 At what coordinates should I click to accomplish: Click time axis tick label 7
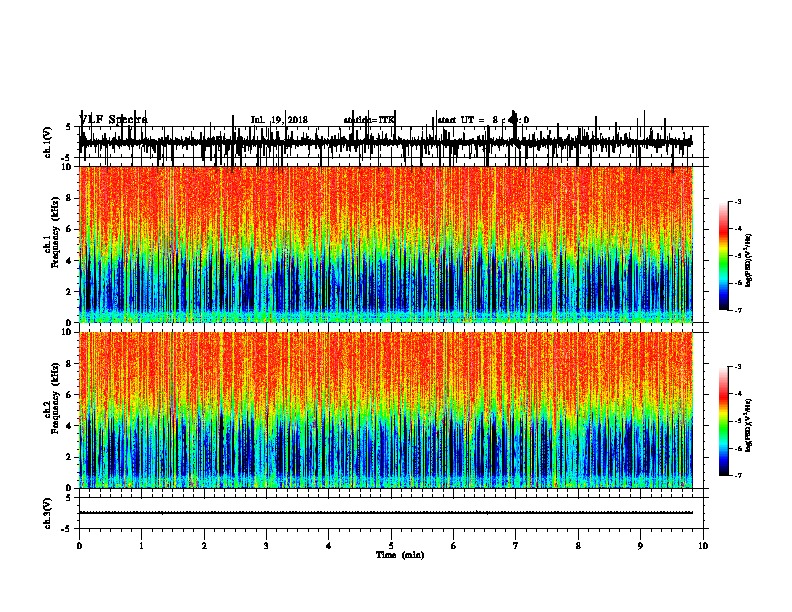coord(516,546)
